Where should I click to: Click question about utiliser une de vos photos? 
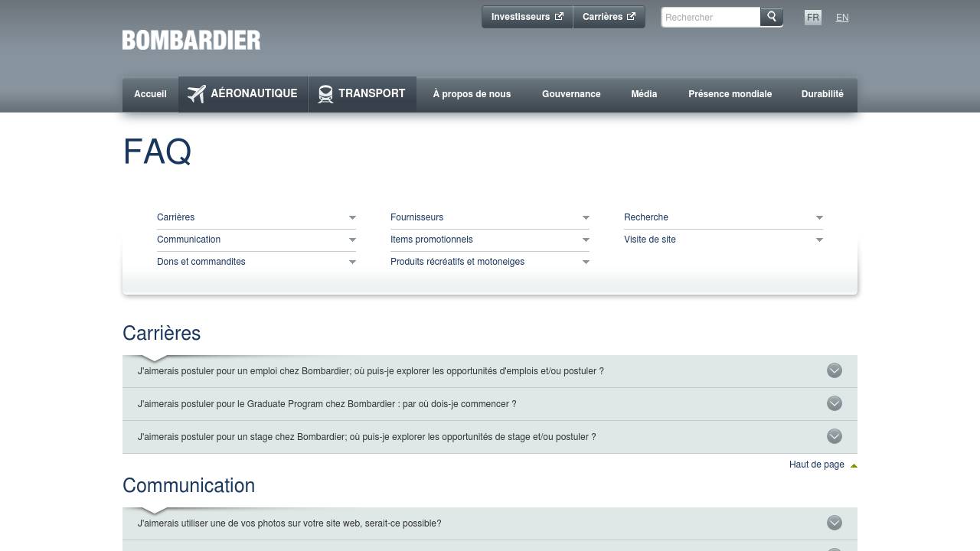click(289, 523)
